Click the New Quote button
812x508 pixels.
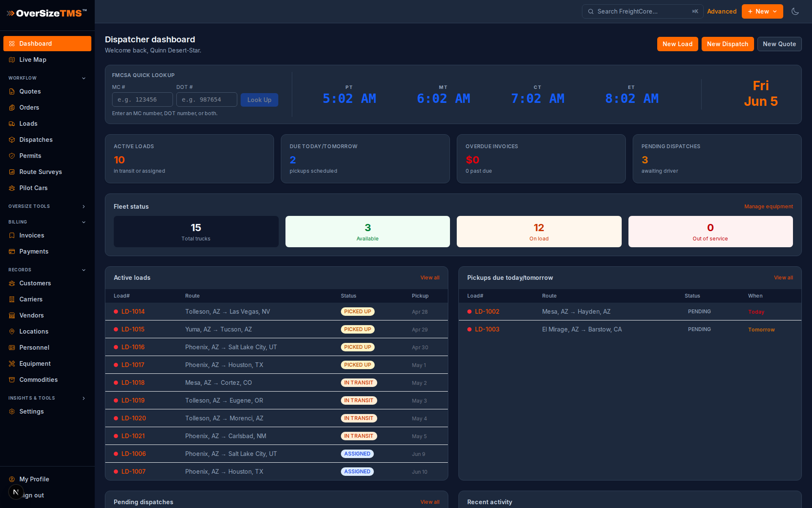779,44
